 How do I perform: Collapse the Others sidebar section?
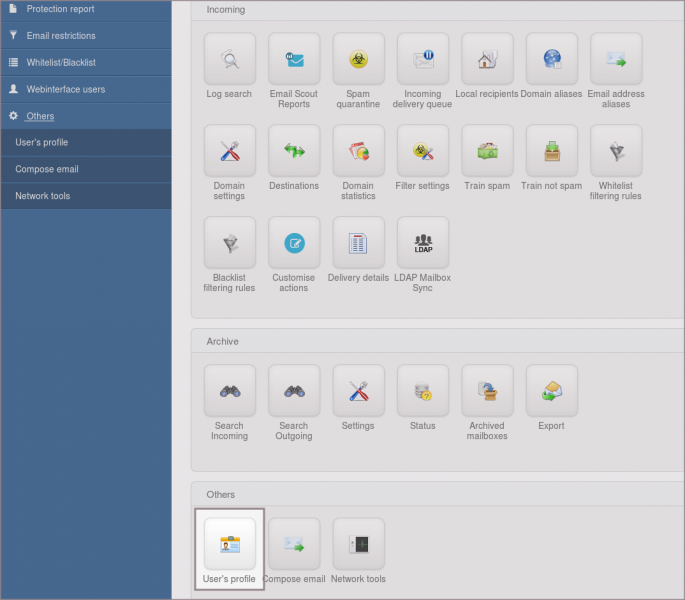pyautogui.click(x=40, y=116)
